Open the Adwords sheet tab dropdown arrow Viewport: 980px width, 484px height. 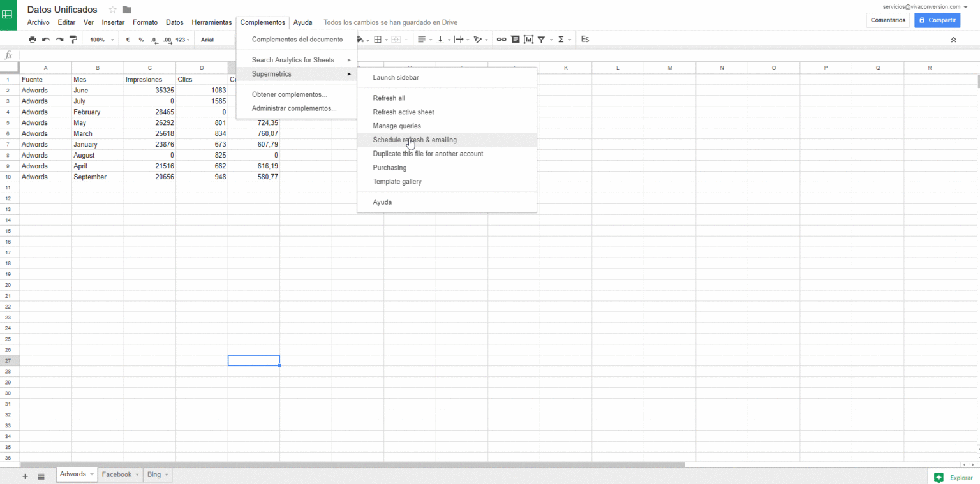[92, 475]
